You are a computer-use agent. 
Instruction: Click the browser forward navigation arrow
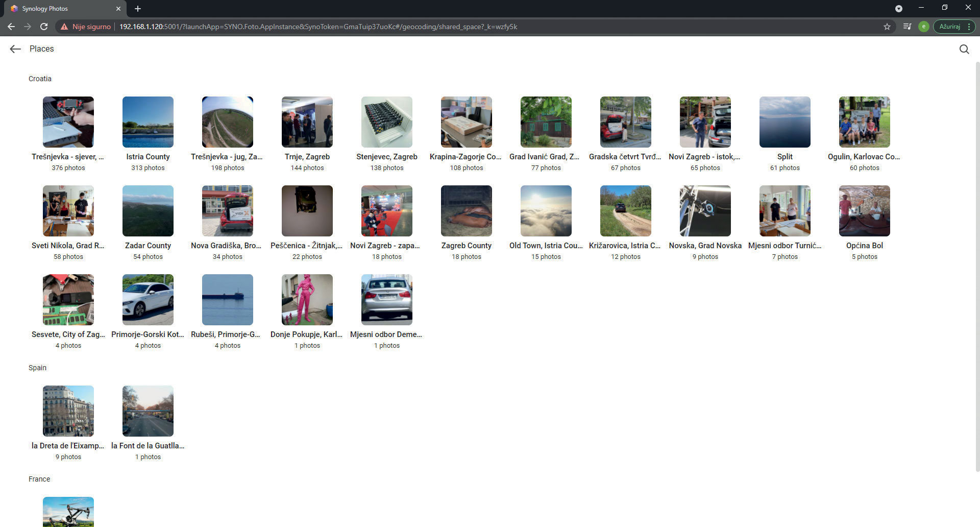click(x=28, y=27)
